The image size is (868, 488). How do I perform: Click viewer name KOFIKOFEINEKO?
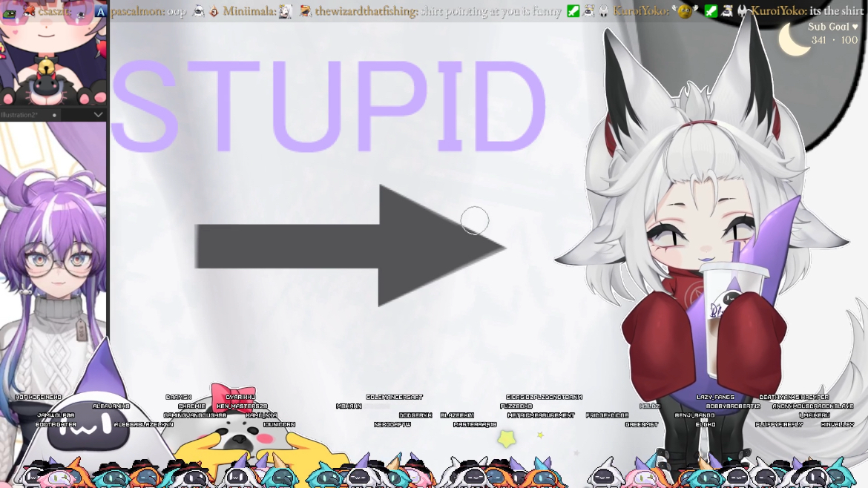(38, 398)
